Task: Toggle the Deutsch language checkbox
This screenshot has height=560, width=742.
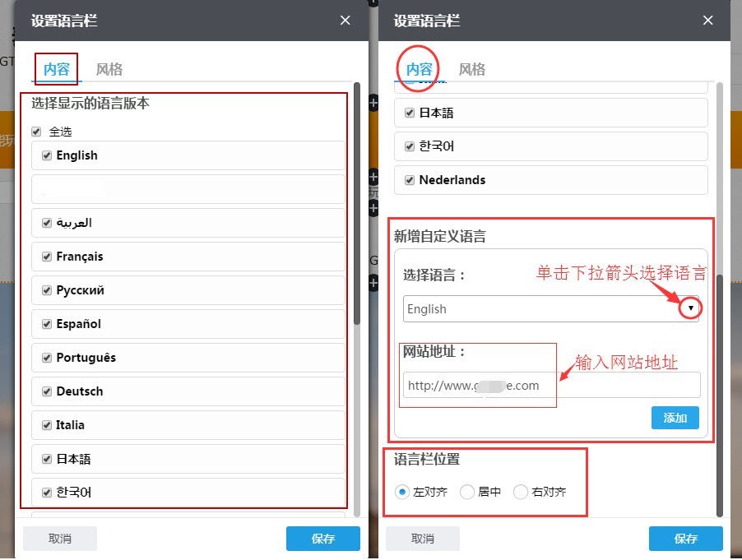Action: [x=47, y=391]
